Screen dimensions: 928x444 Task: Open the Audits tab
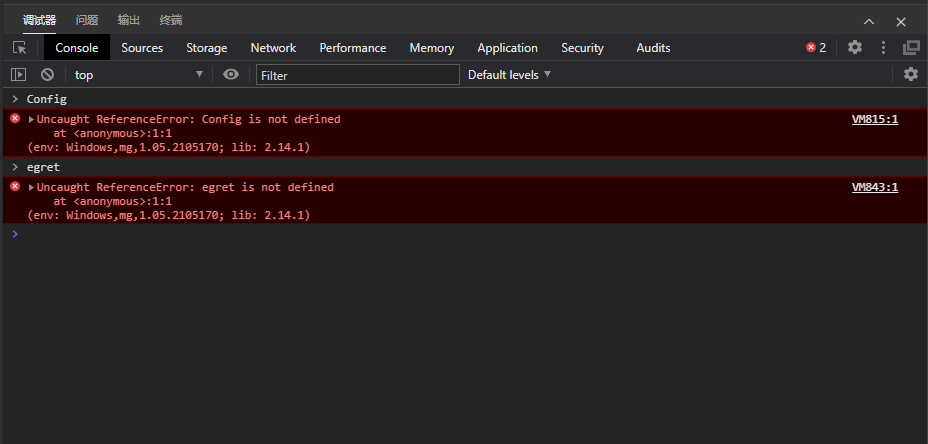point(653,47)
